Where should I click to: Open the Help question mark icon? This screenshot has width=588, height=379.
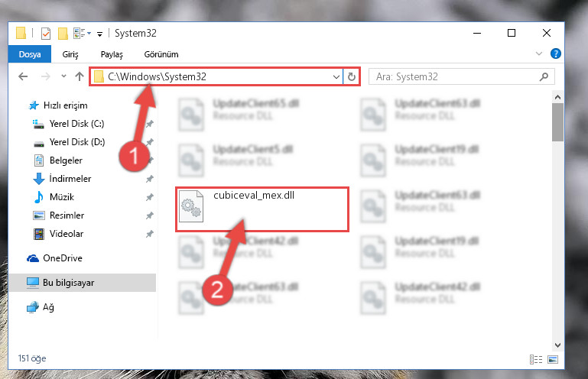coord(555,53)
